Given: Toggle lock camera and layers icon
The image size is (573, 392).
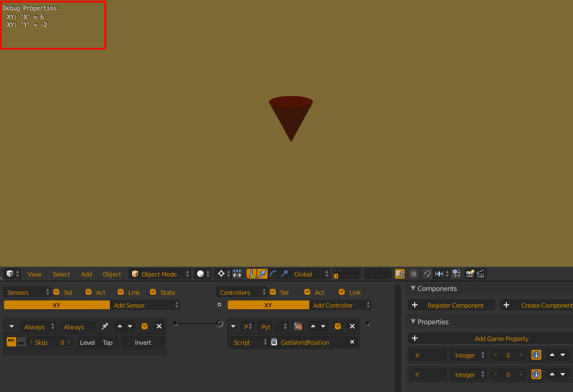Looking at the screenshot, I should tap(400, 274).
